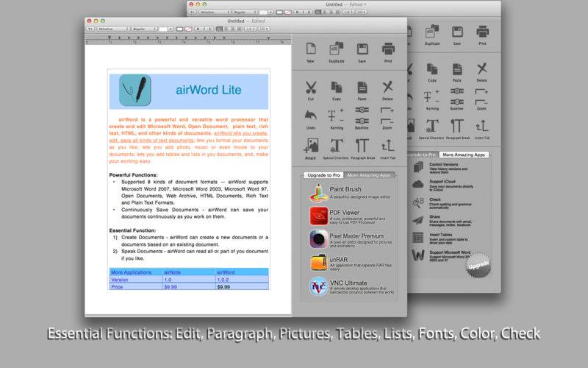Open the Regular typeface dropdown in front window

144,29
